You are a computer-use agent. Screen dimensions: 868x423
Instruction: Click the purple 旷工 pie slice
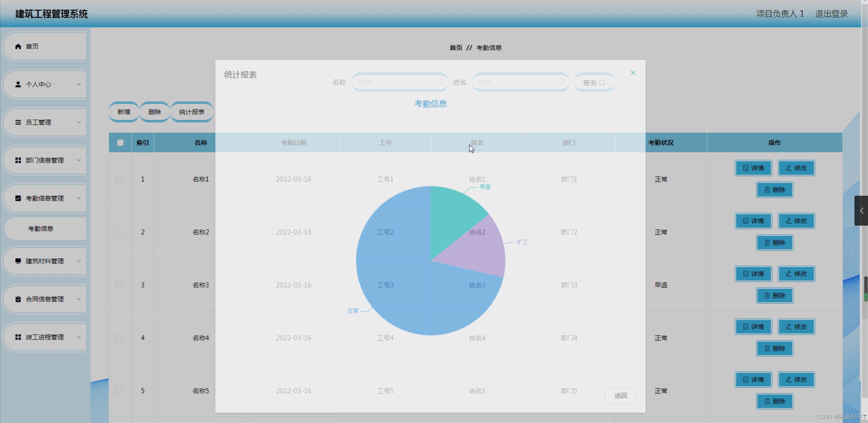[480, 249]
